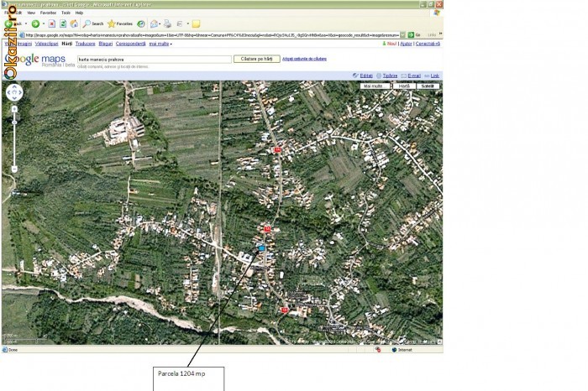Pan the map up with the top arrow
Viewport: 588px width, 391px height.
point(14,87)
